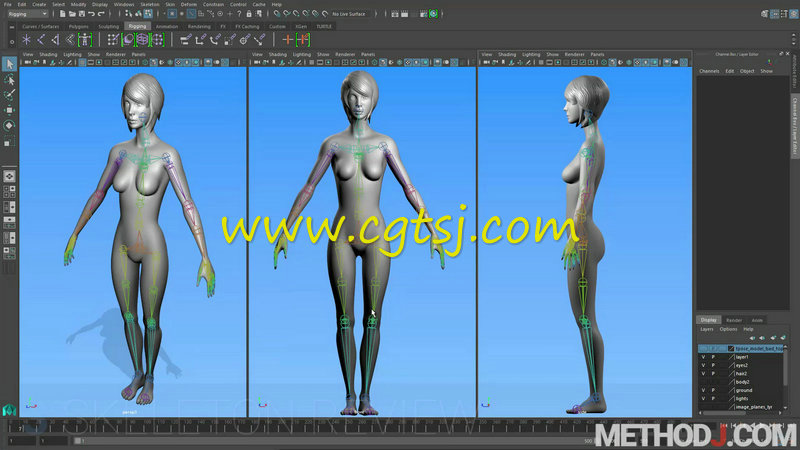
Task: Pick the Move tool in toolbox
Action: pos(9,110)
